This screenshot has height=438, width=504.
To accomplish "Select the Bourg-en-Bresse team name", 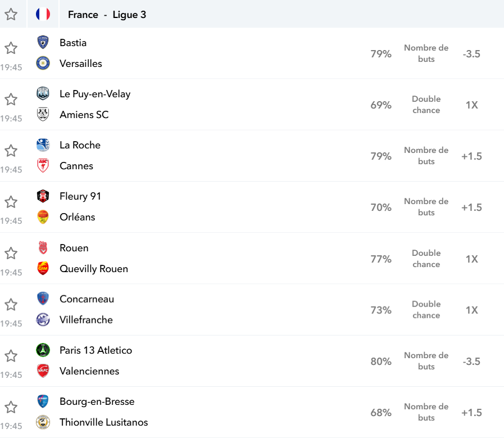I will (97, 401).
